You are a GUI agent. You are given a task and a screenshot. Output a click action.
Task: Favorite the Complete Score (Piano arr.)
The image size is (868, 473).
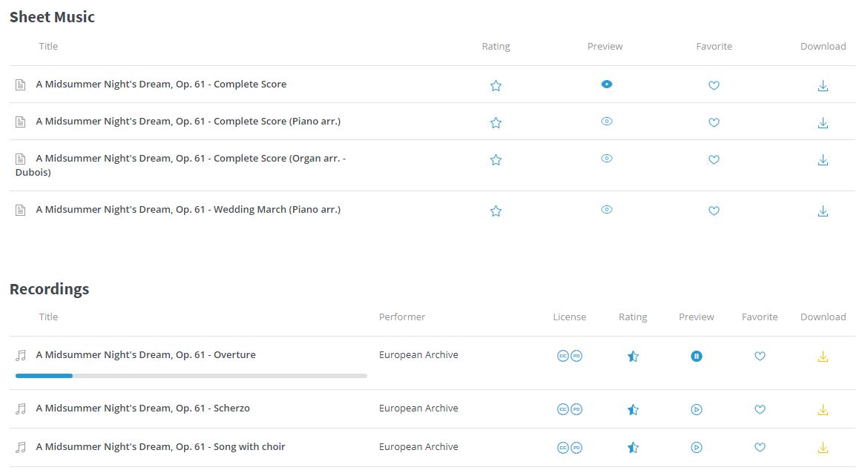714,122
